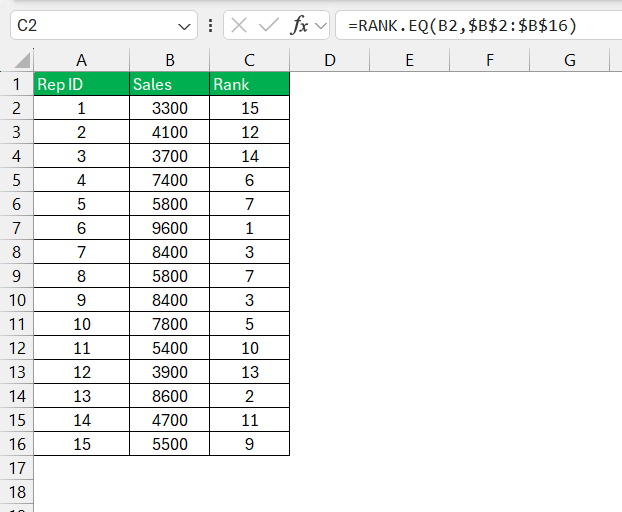Select Sales cell with 3300
622x512 pixels.
pyautogui.click(x=169, y=108)
